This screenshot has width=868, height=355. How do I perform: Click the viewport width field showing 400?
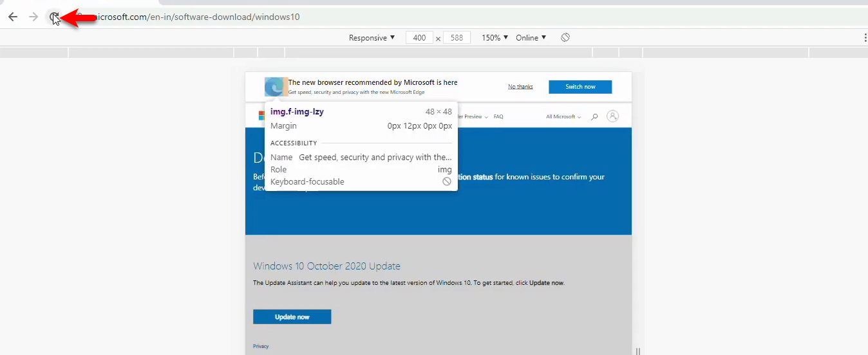(x=419, y=38)
